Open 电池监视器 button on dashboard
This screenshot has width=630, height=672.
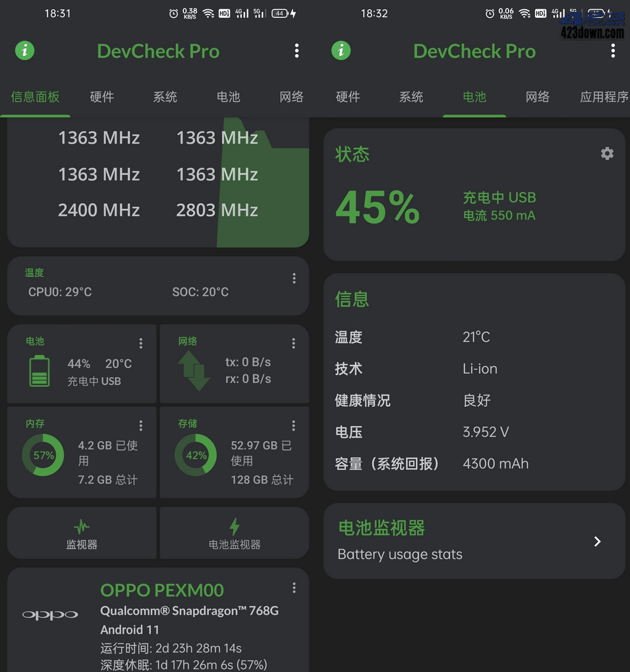point(234,533)
